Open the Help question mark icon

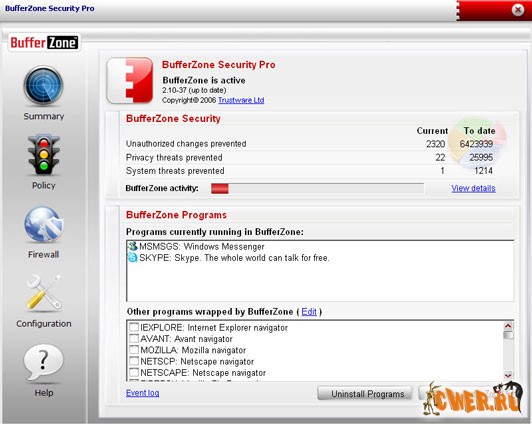pos(43,363)
